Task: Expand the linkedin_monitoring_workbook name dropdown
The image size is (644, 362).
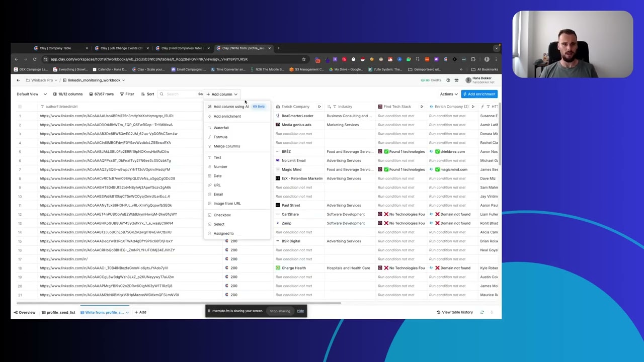Action: click(123, 80)
